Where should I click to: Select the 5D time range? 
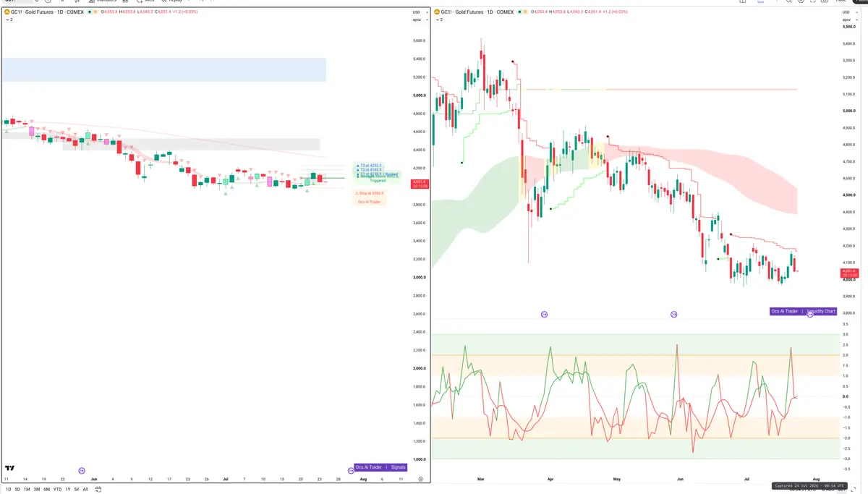17,490
